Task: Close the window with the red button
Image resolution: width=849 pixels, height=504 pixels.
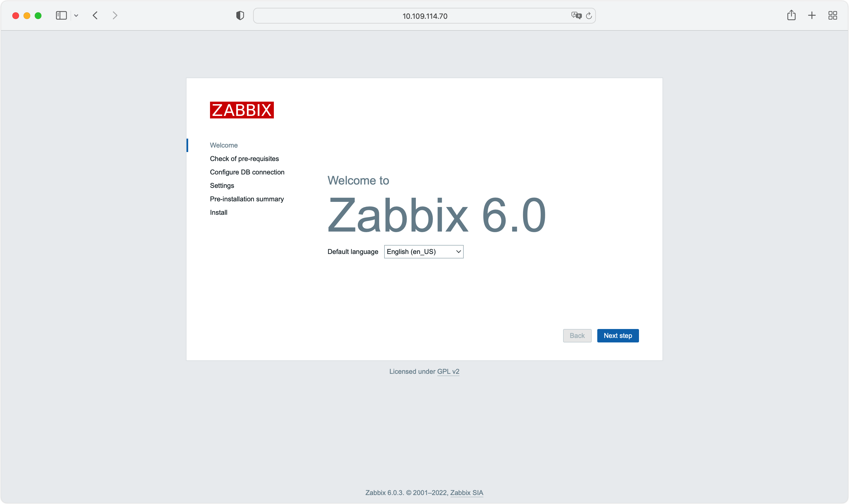Action: [16, 16]
